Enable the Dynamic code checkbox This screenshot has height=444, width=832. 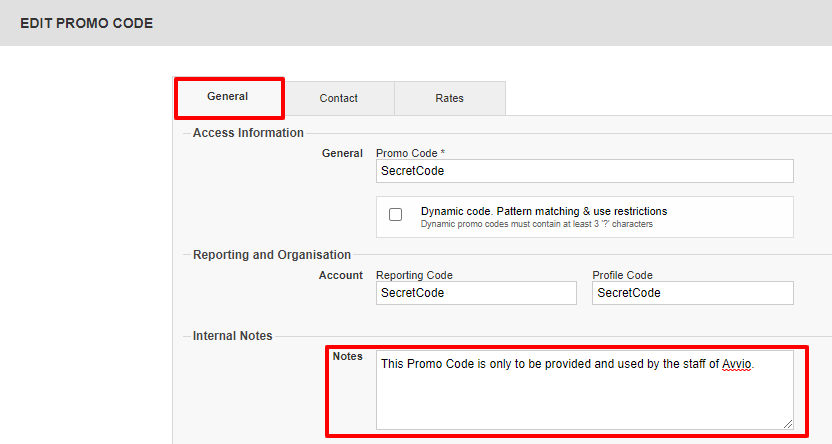[x=395, y=214]
